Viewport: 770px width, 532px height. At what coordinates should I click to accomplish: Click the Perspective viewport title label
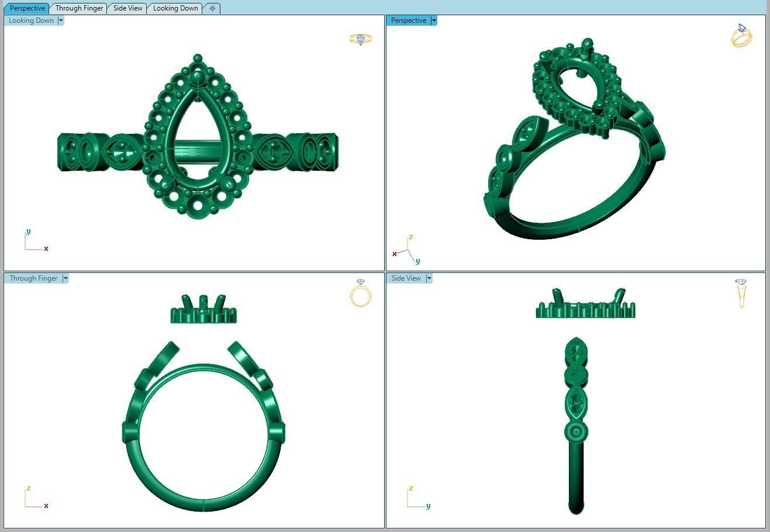click(x=408, y=20)
